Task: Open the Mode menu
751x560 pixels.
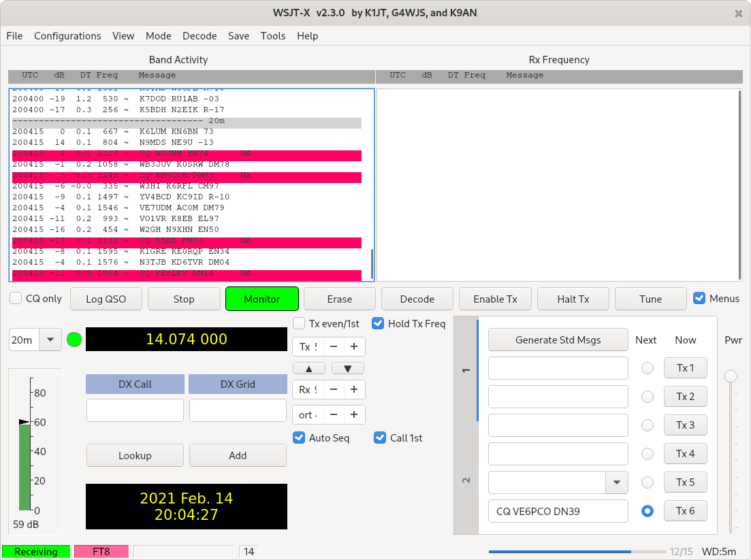Action: pos(159,36)
